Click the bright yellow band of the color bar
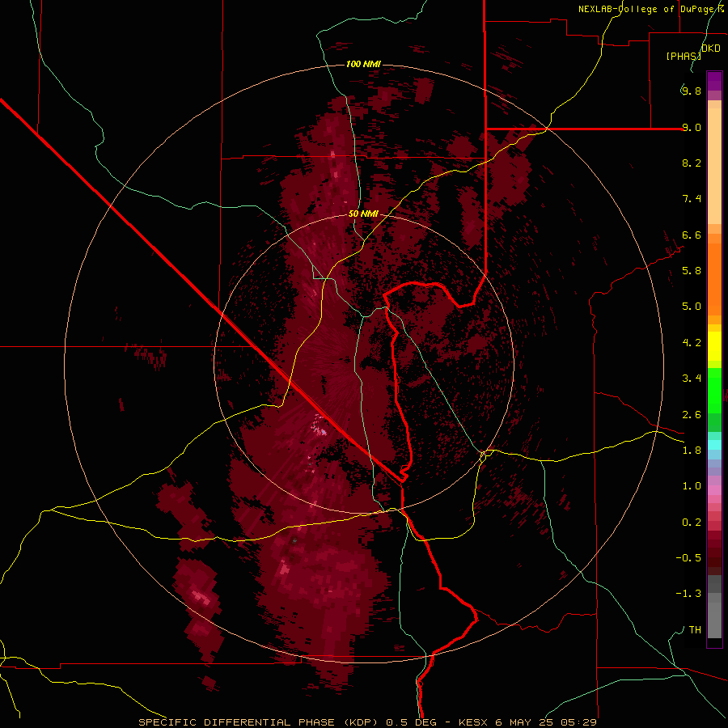 [x=714, y=346]
